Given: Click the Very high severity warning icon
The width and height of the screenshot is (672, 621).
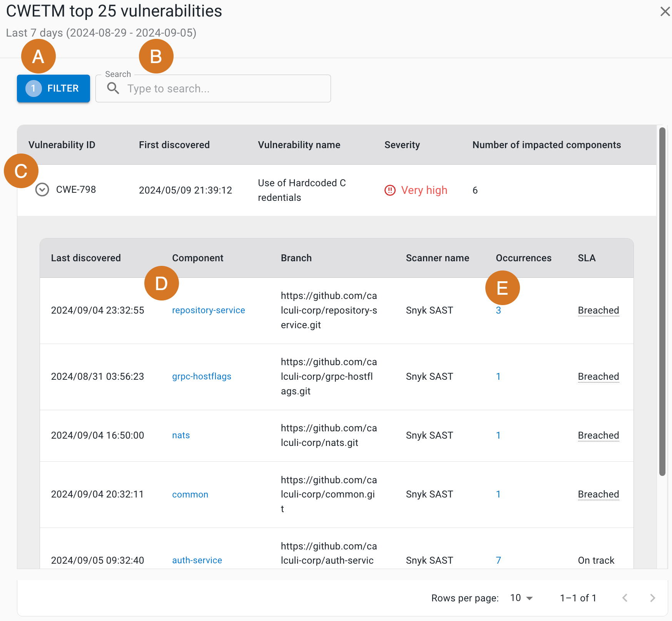Looking at the screenshot, I should 390,190.
